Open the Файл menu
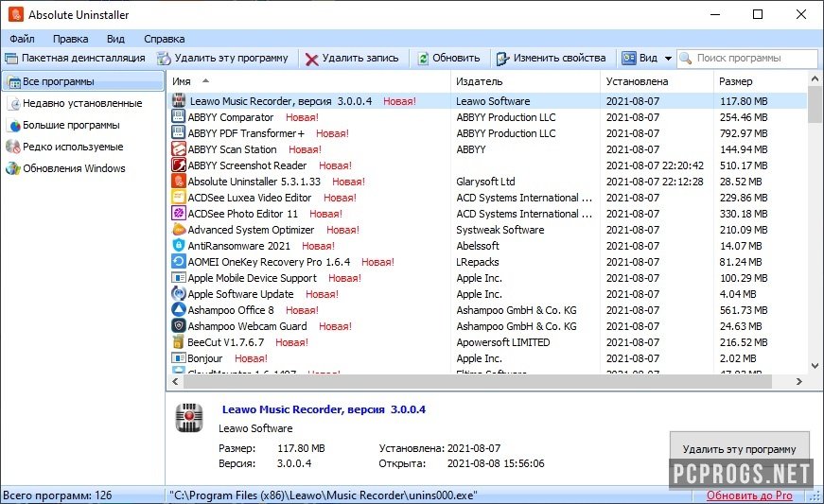Viewport: 824px width, 504px height. tap(22, 39)
